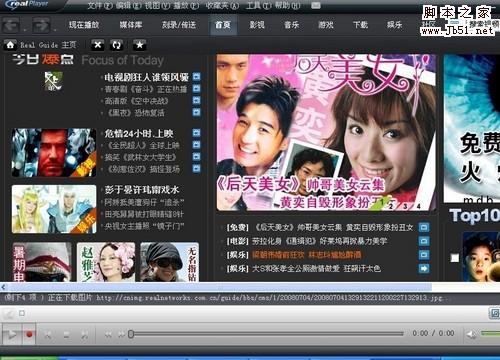This screenshot has height=360, width=500.
Task: Click the previous clip button
Action: pyautogui.click(x=48, y=334)
